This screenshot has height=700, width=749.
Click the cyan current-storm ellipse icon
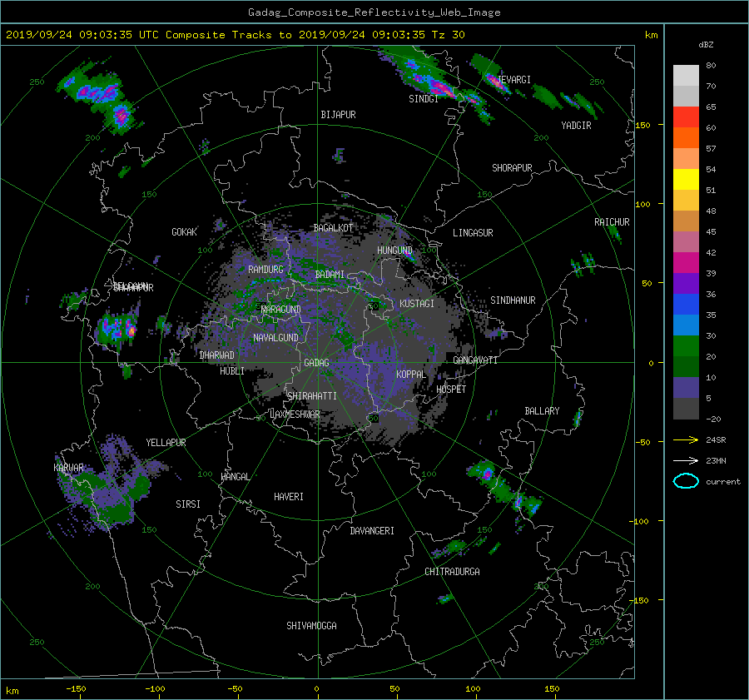[686, 481]
